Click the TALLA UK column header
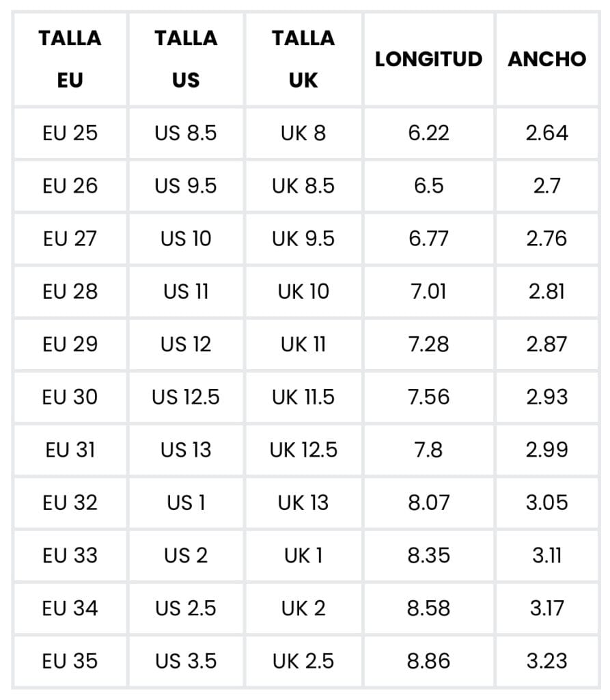This screenshot has height=700, width=610. point(303,59)
